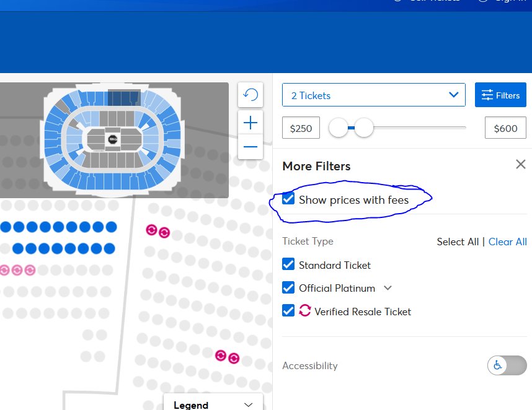Close the More Filters panel

(520, 164)
